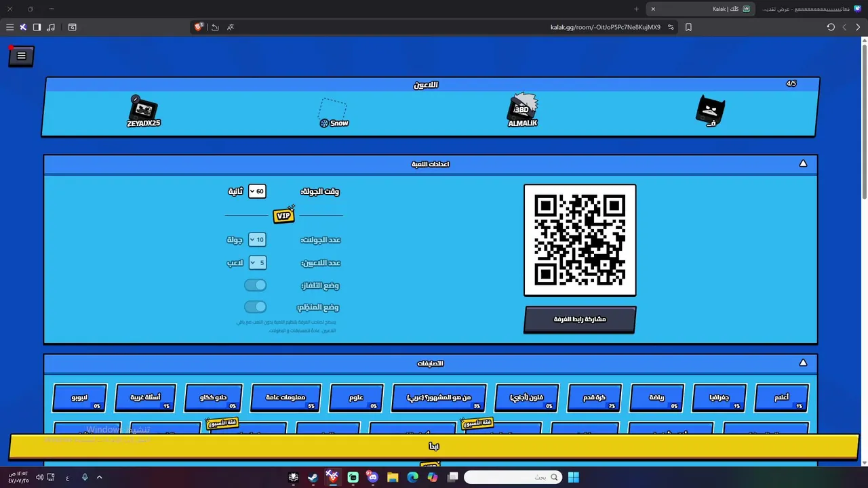Show hidden system tray icons
868x488 pixels.
(99, 477)
